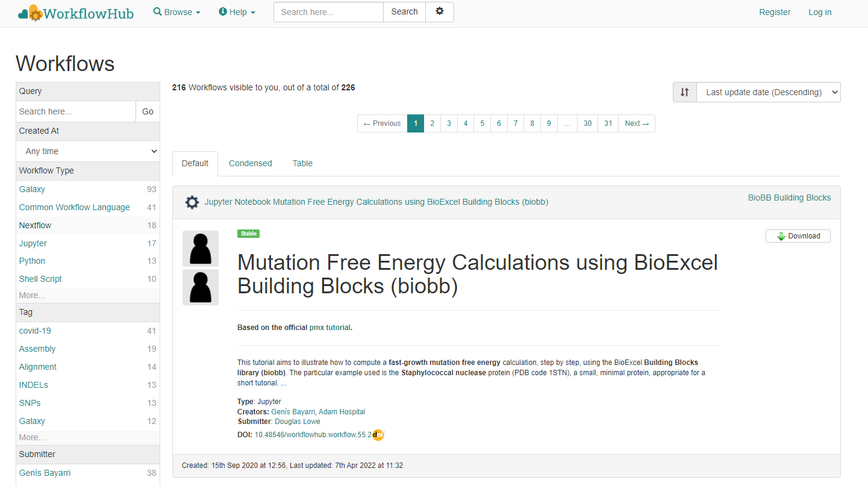Open the Help dropdown menu

[x=237, y=12]
